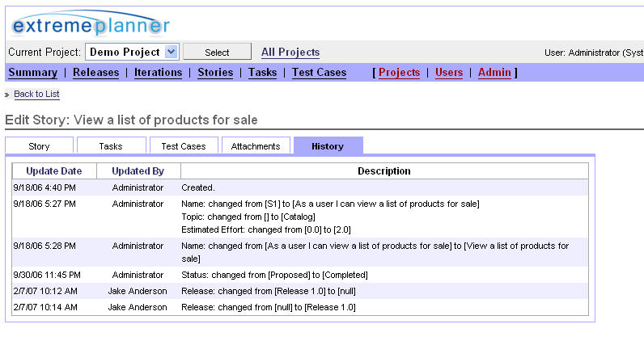Open the All Projects link
This screenshot has width=644, height=341.
click(290, 53)
